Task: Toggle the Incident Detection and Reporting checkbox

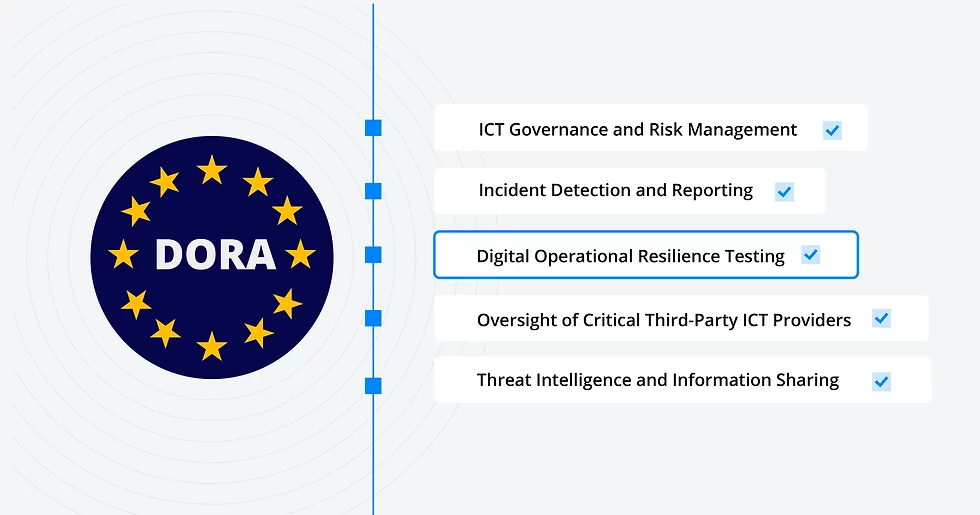Action: pyautogui.click(x=784, y=192)
